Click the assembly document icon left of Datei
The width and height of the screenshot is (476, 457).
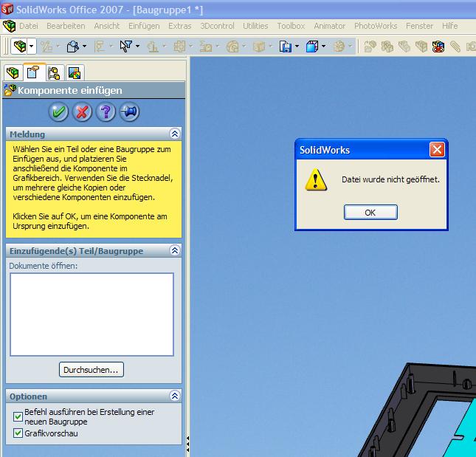[9, 26]
